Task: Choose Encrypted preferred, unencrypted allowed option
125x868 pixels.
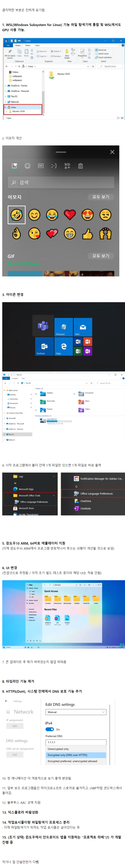Action: [x=76, y=761]
